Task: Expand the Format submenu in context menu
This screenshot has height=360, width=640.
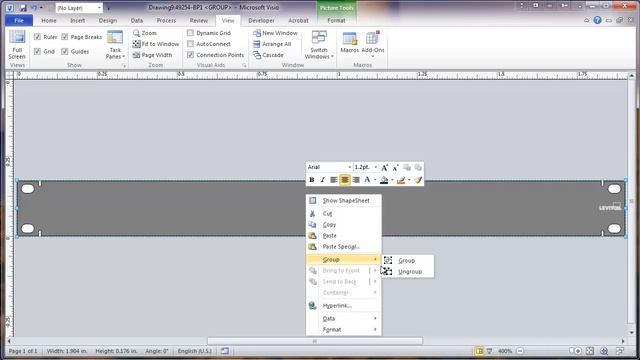Action: click(x=344, y=329)
